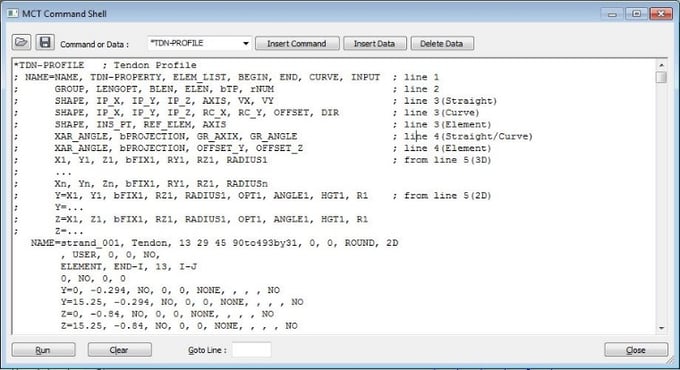Focus the Goto Line input field
This screenshot has height=370, width=680.
pos(252,350)
